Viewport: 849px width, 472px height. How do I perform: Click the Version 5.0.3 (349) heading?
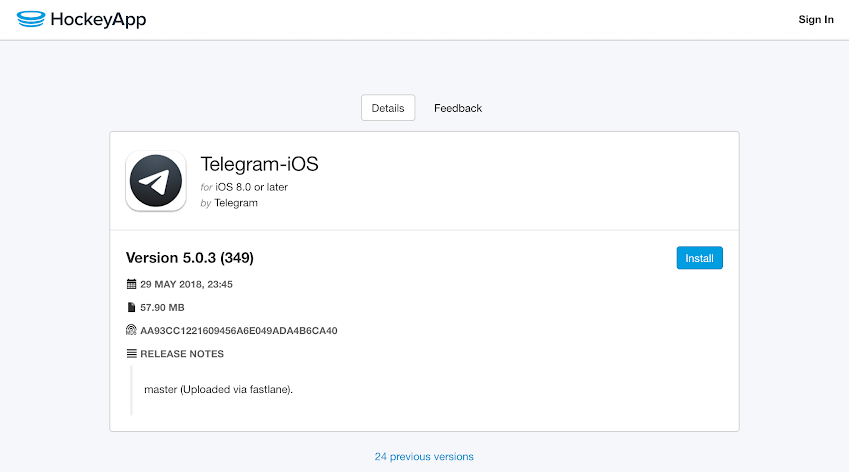coord(190,258)
